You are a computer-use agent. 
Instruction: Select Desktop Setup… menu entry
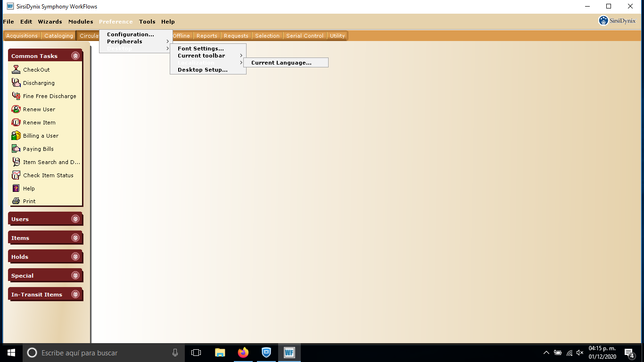click(x=203, y=70)
